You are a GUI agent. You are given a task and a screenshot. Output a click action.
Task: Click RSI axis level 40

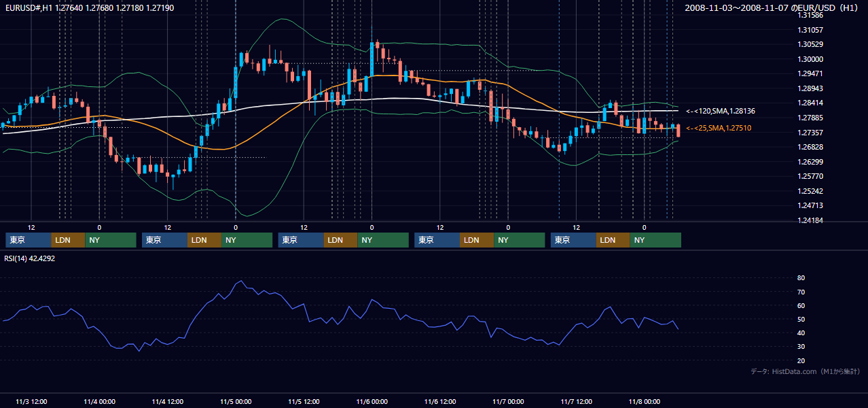coord(801,333)
